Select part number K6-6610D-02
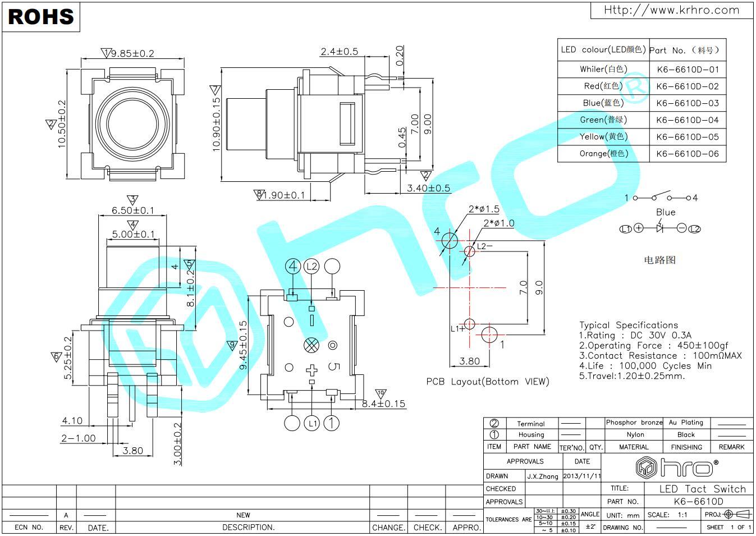The image size is (756, 536). click(x=688, y=86)
